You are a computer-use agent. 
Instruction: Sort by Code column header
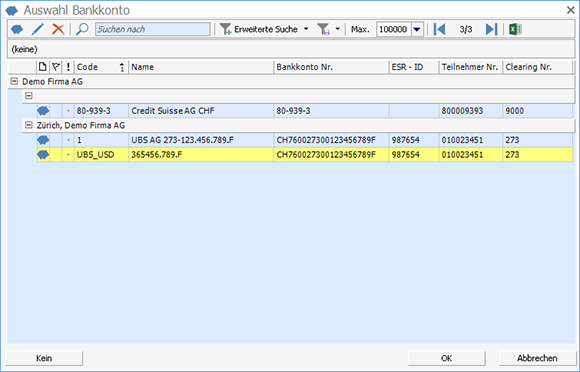pyautogui.click(x=101, y=67)
